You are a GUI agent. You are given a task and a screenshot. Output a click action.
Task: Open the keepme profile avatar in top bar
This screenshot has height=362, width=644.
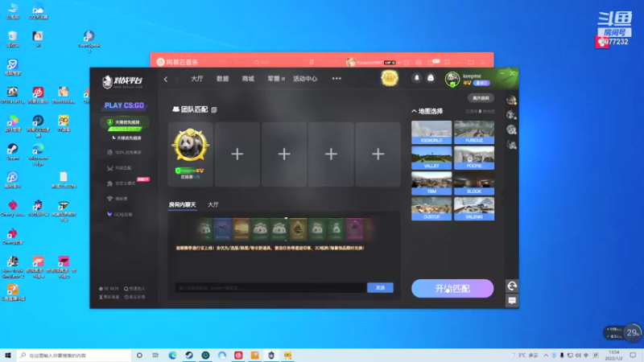(452, 79)
